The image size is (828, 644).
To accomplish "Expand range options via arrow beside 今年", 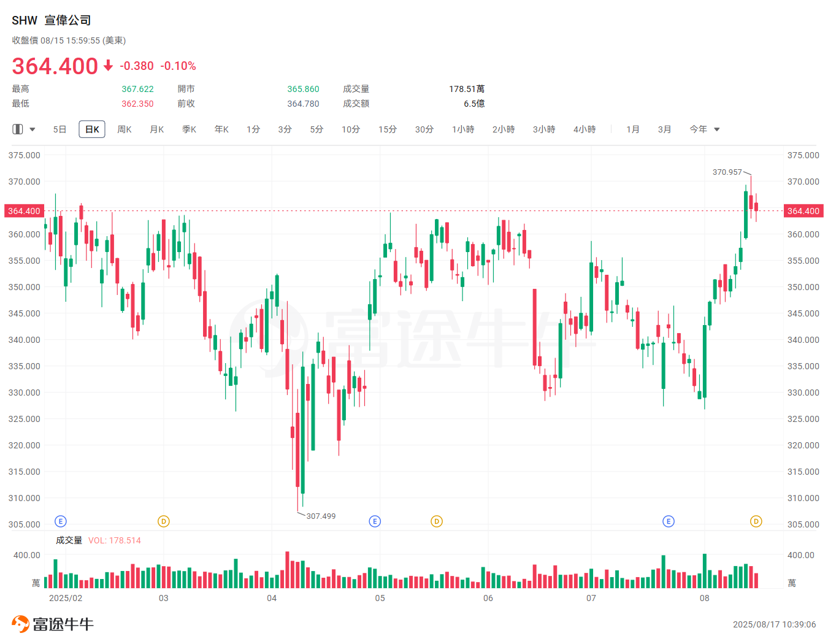I will [x=717, y=129].
